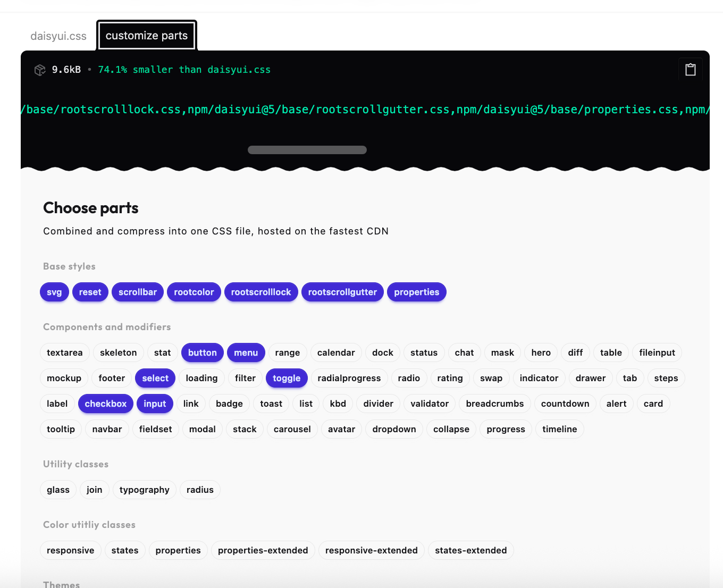Enable the badge component
723x588 pixels.
[x=230, y=404]
